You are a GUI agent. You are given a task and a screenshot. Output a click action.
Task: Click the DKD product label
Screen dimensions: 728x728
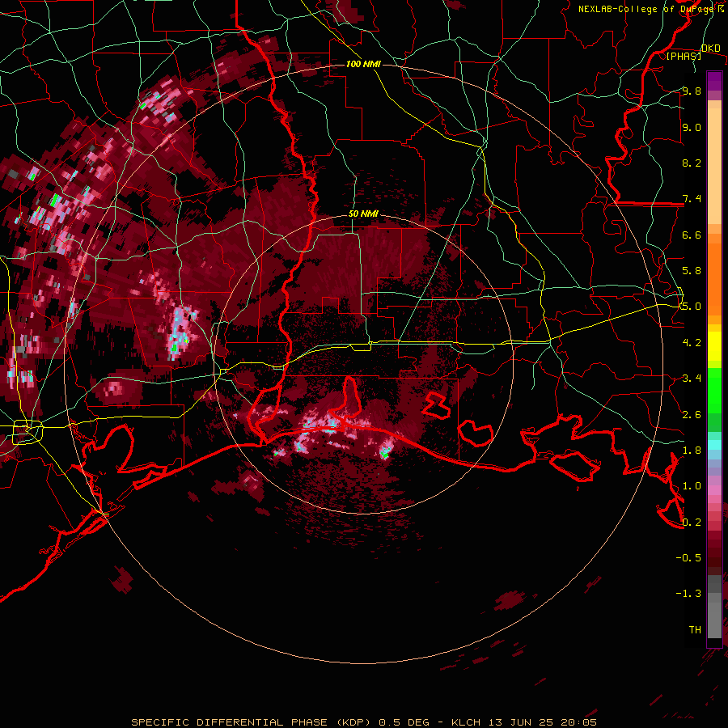click(711, 49)
